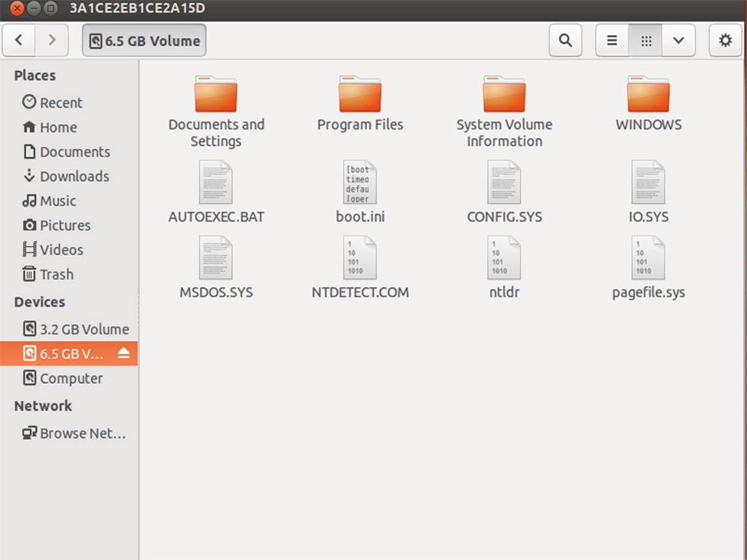
Task: Open the WINDOWS folder icon
Action: point(649,93)
